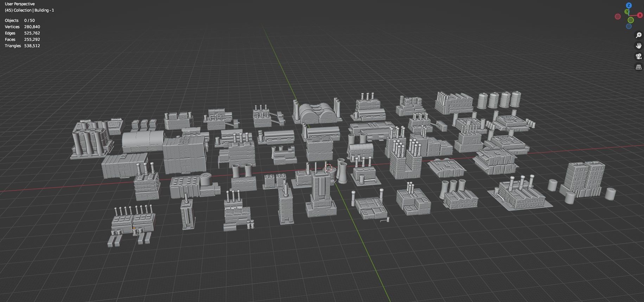Viewport: 644px width, 302px height.
Task: Click the 3D cursor in the viewport
Action: (329, 168)
